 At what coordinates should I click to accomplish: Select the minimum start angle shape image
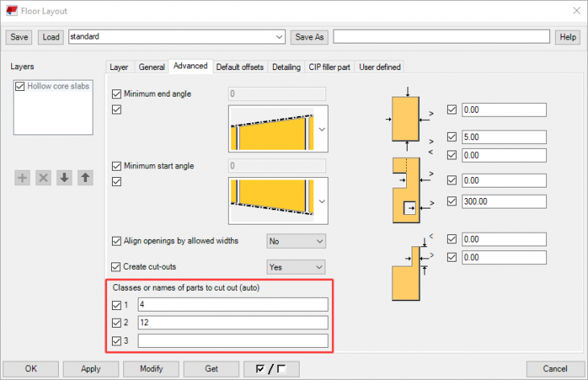273,200
